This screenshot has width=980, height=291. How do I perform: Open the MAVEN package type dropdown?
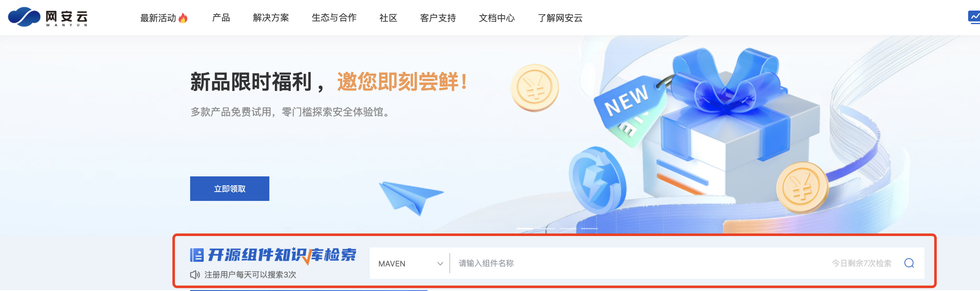[410, 264]
